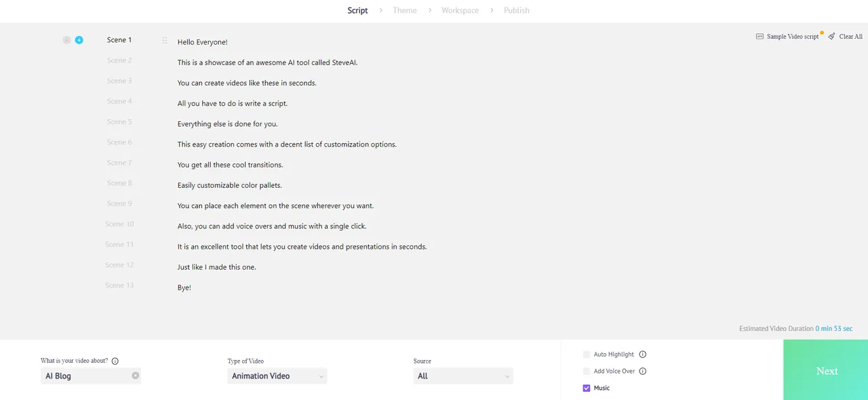The image size is (868, 400).
Task: Click the green Next button
Action: (826, 370)
